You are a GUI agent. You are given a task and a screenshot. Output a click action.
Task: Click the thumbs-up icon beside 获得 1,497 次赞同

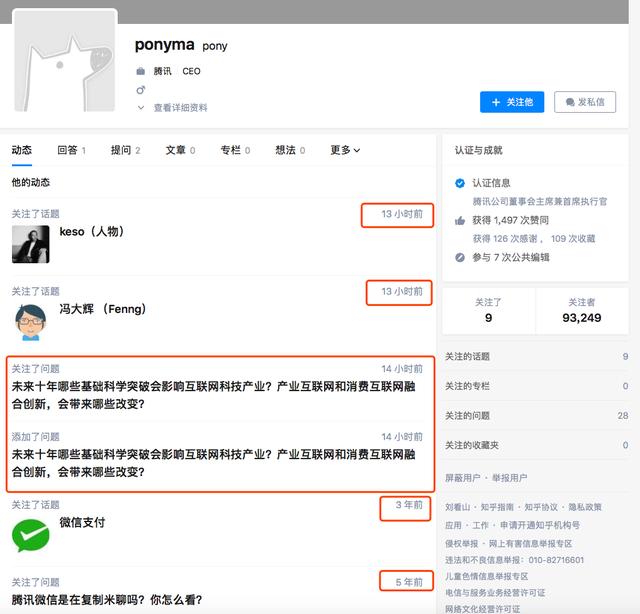460,220
